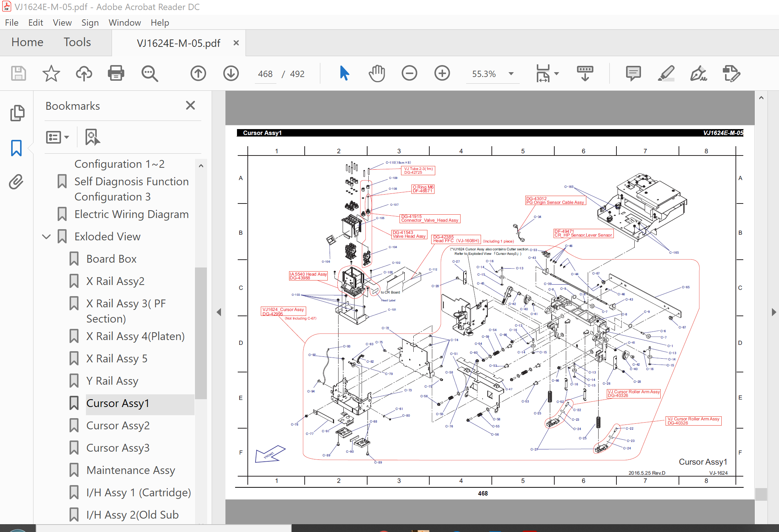
Task: Open the Attachments paperclip panel
Action: click(x=16, y=182)
